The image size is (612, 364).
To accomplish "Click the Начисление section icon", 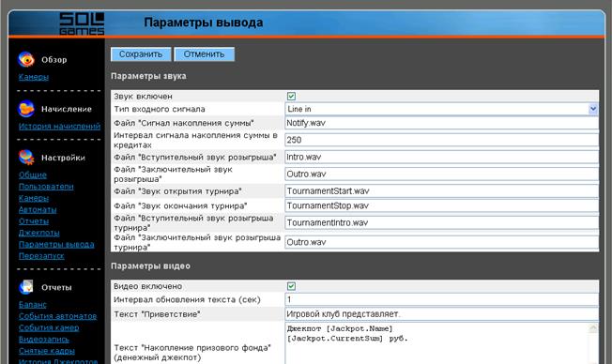I will [x=26, y=109].
